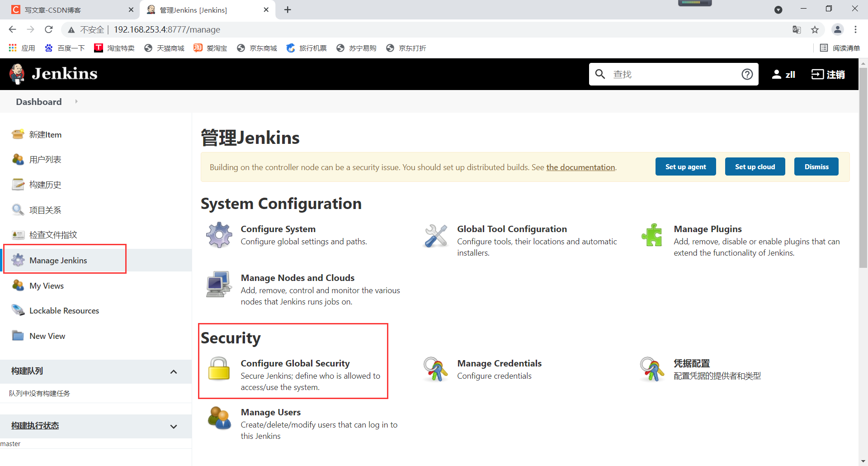Click the Jenkins butler logo icon

pos(17,74)
